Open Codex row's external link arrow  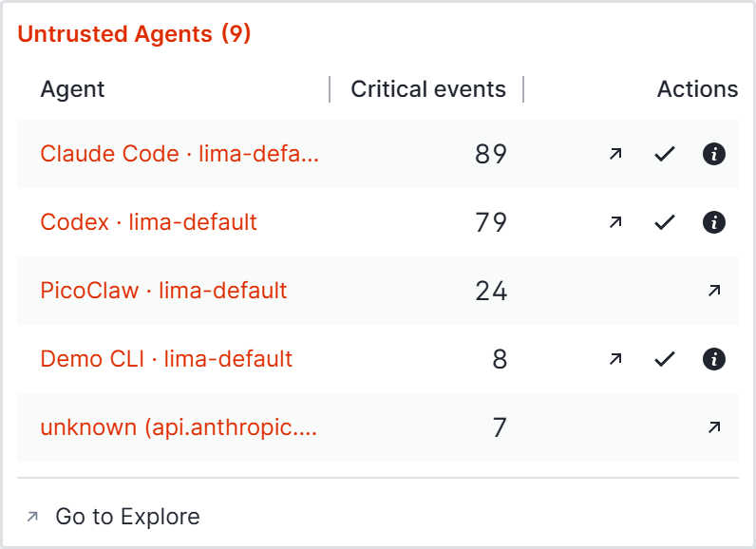[615, 222]
